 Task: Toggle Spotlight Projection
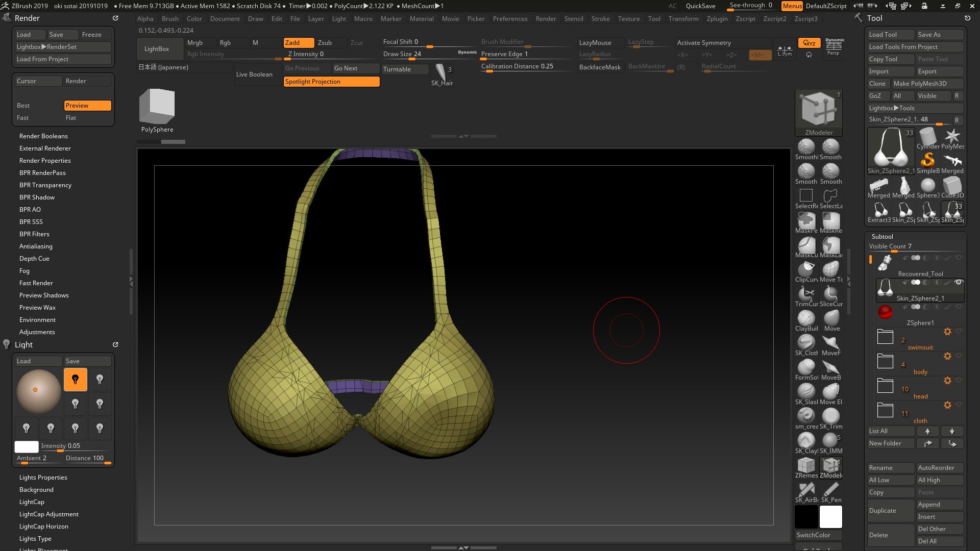point(331,82)
